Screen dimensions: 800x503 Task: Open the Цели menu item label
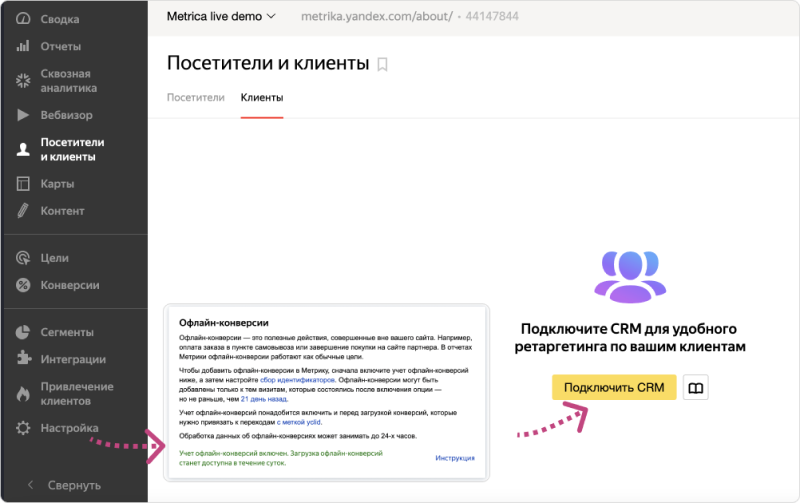54,258
